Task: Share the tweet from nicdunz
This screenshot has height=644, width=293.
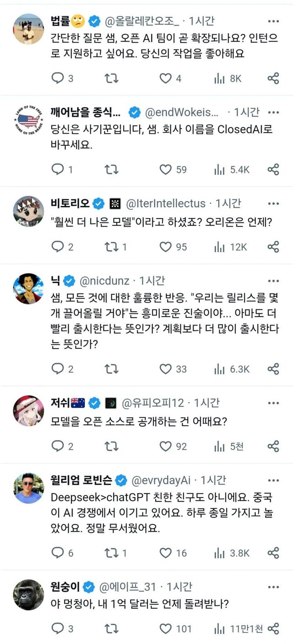Action: [x=273, y=368]
